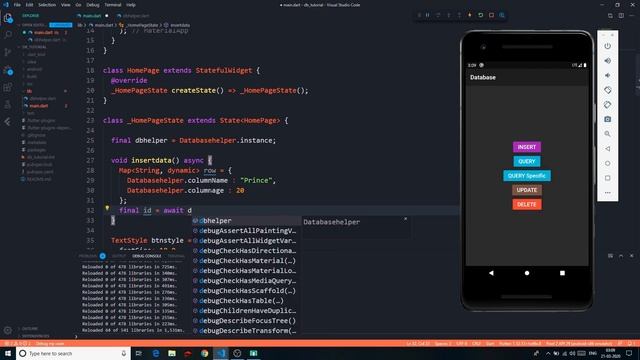
Task: Open the View menu
Action: (x=66, y=5)
